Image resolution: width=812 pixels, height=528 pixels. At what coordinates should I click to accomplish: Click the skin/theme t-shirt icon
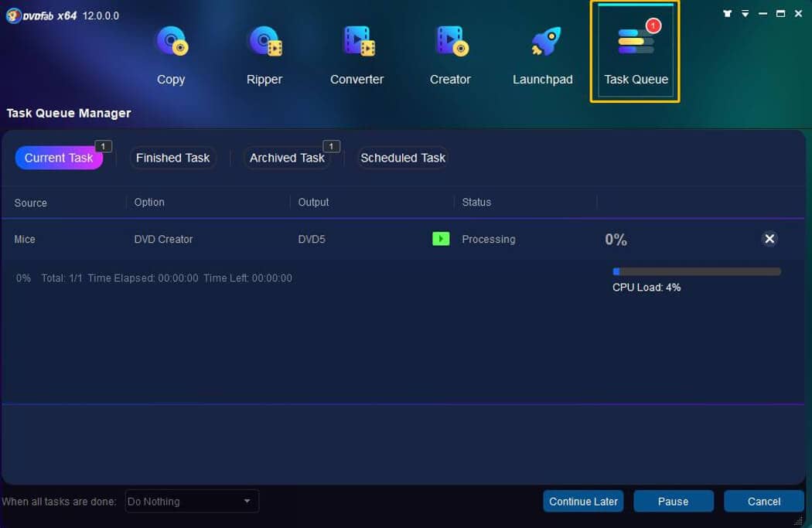pos(725,13)
